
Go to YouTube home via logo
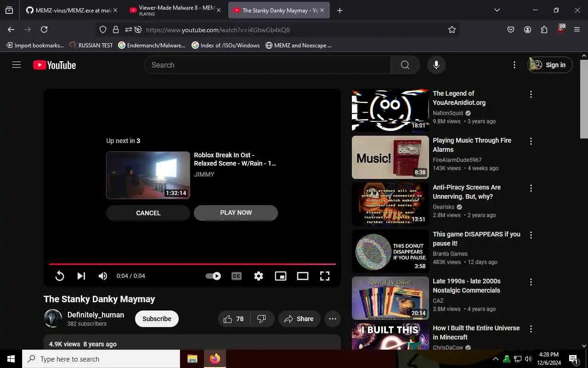coord(54,65)
